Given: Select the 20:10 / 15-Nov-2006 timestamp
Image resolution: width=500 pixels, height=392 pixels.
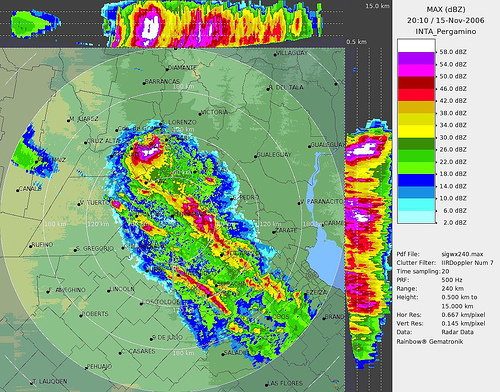Looking at the screenshot, I should [x=445, y=20].
